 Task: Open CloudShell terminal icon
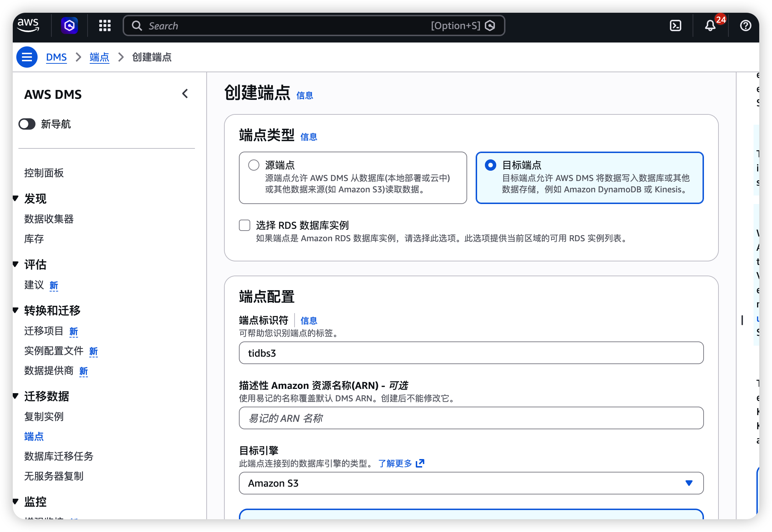[x=676, y=26]
